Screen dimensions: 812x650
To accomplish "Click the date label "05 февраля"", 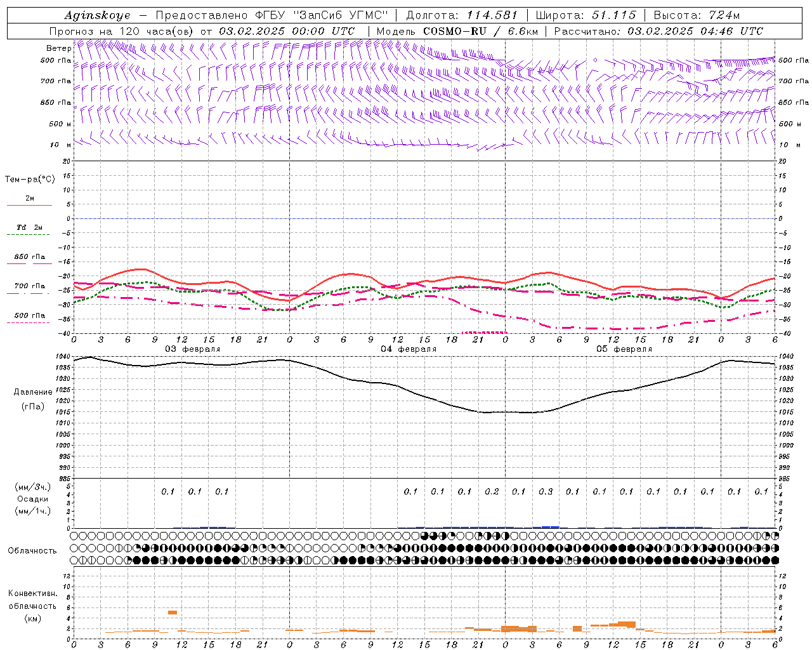I will pos(624,349).
